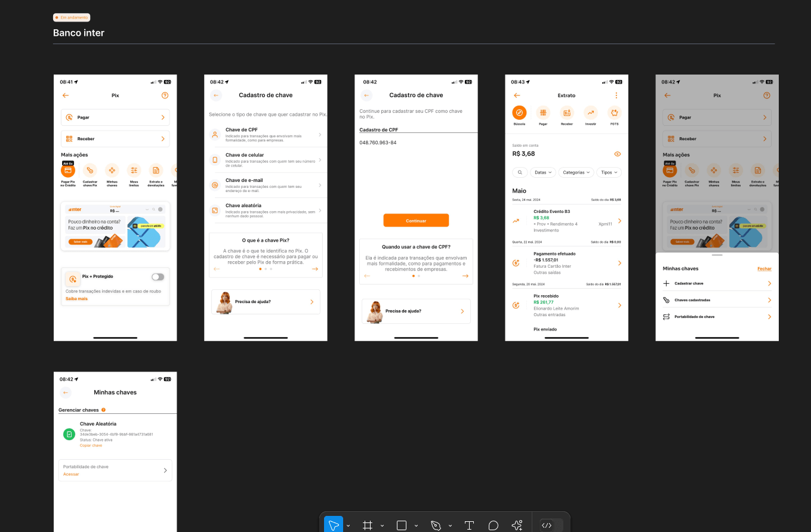Select Cadastrar chave in the Minhas chaves sheet
The width and height of the screenshot is (811, 532).
pos(717,284)
